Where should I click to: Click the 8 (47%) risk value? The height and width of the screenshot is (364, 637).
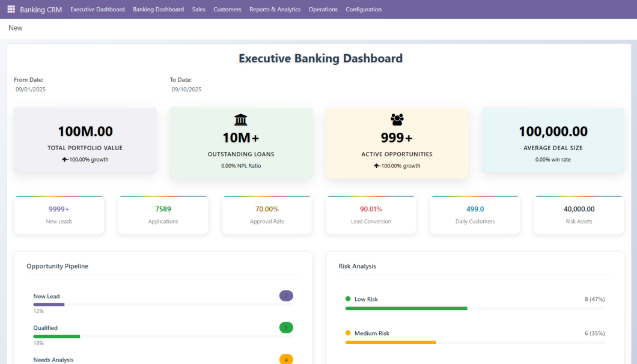pos(595,299)
